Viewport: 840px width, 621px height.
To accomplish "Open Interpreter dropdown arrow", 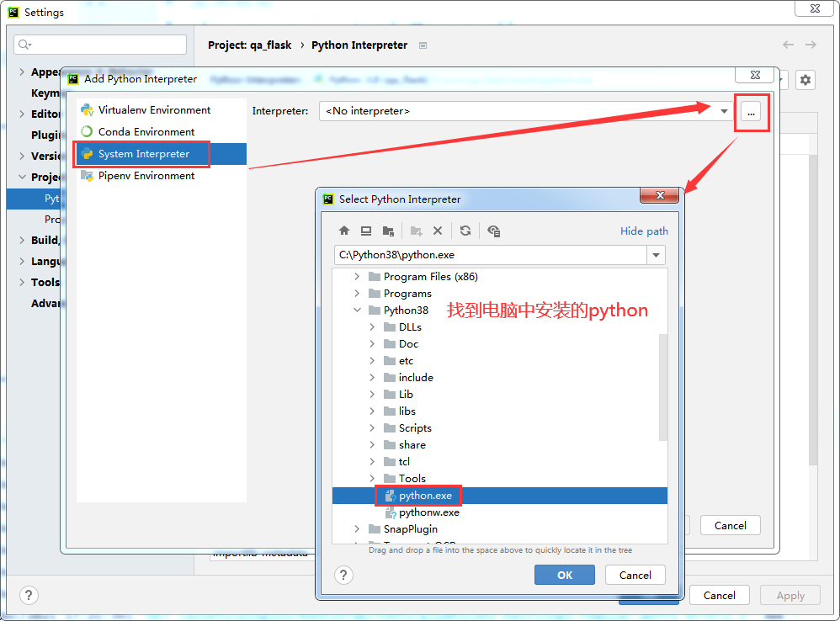I will pos(724,111).
